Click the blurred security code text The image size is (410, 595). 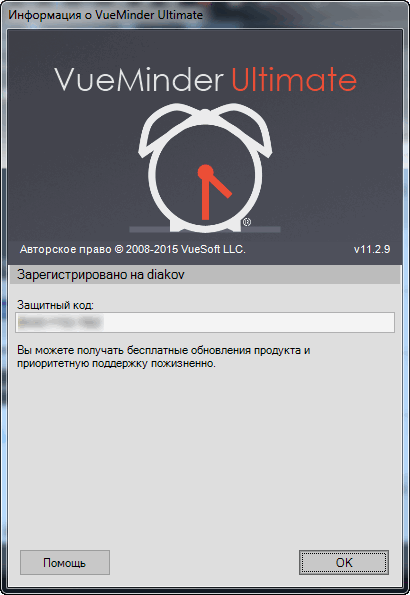click(x=60, y=323)
